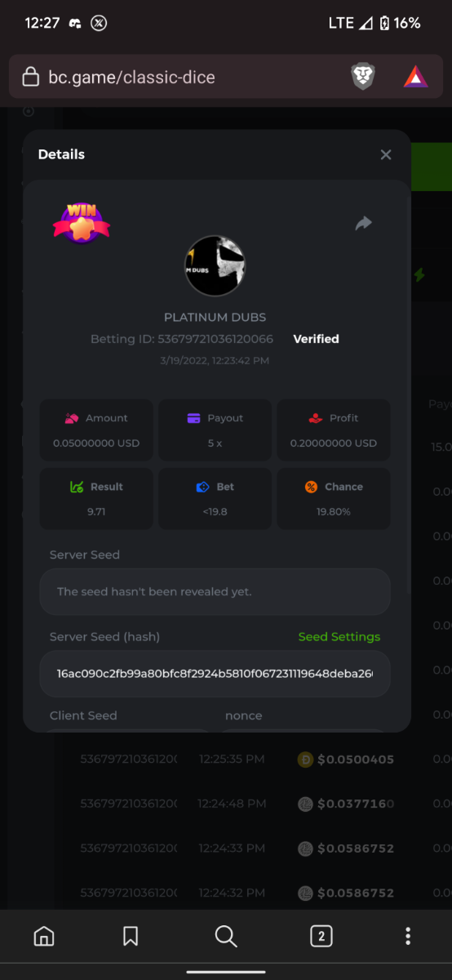Tap the Chance 19.80% card
The image size is (452, 980).
pyautogui.click(x=334, y=498)
